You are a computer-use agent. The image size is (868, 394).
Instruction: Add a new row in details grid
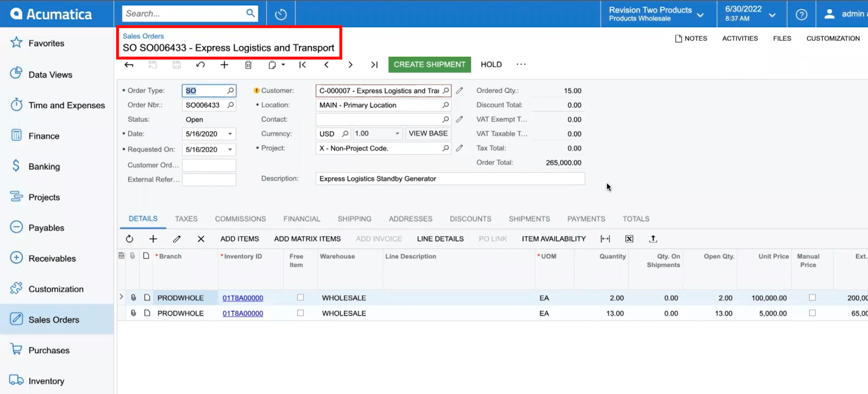coord(153,239)
